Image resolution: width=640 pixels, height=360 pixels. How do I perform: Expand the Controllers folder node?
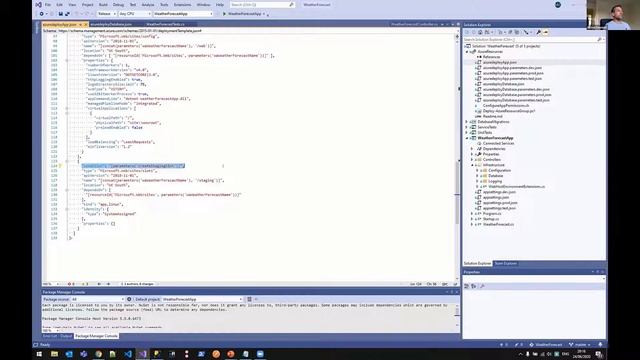click(x=472, y=160)
